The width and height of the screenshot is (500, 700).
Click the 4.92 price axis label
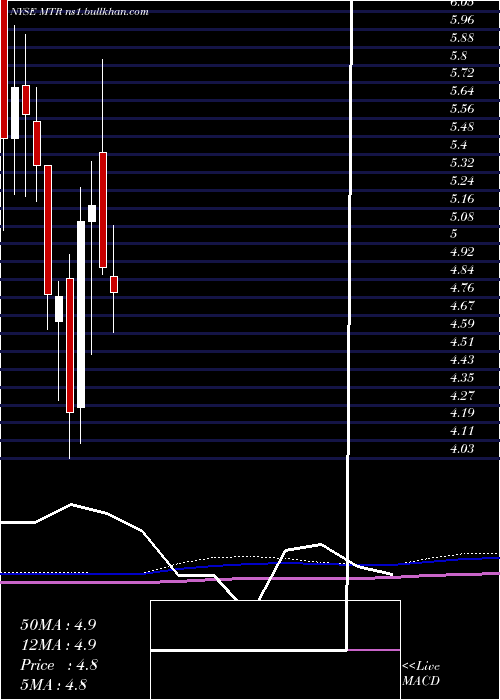[x=462, y=252]
